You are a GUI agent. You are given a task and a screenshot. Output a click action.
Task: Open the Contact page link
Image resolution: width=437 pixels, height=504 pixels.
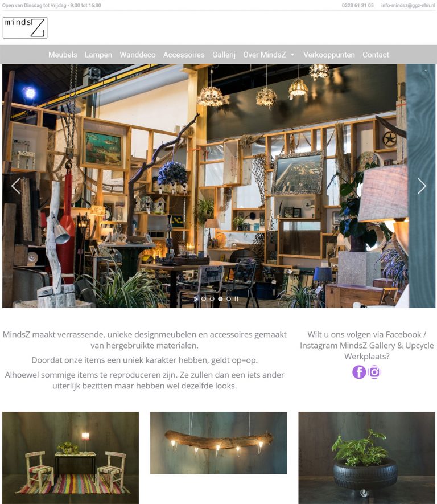[x=376, y=55]
